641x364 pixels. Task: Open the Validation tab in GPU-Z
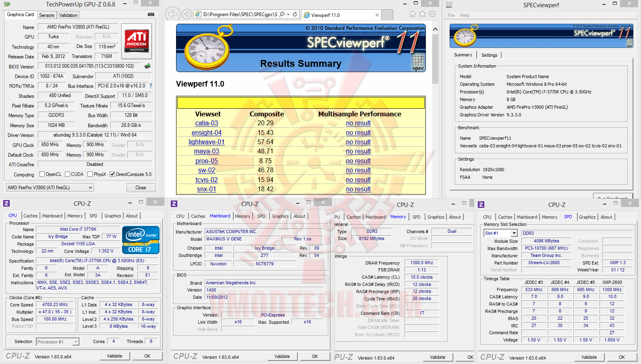click(68, 15)
